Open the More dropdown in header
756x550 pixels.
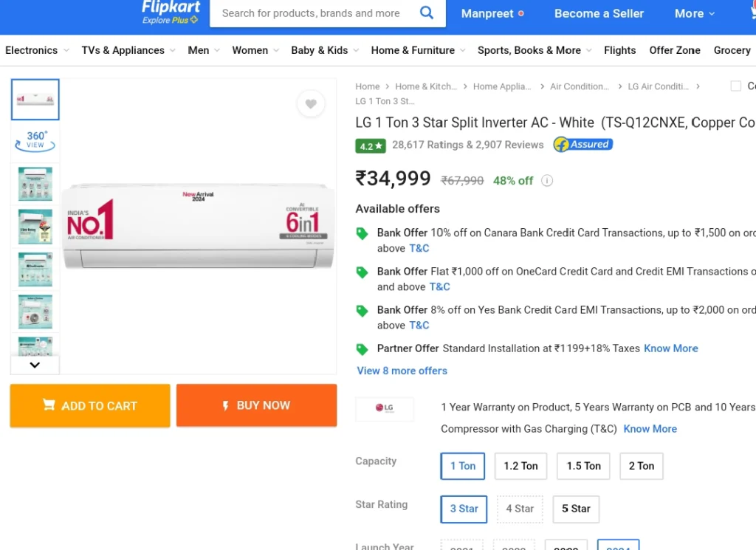[694, 13]
